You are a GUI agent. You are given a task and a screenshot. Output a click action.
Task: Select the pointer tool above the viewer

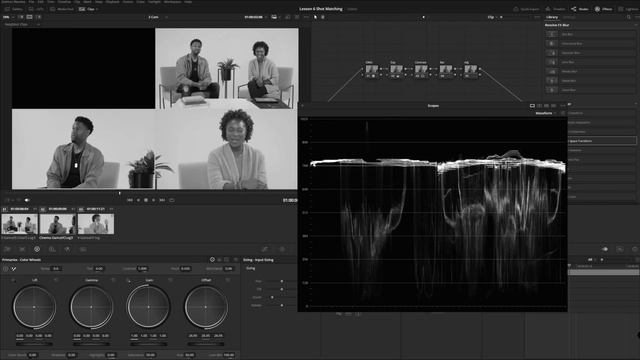pyautogui.click(x=315, y=17)
